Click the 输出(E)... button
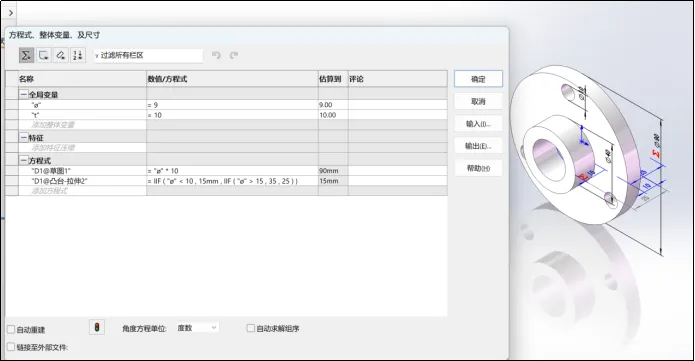 [478, 146]
